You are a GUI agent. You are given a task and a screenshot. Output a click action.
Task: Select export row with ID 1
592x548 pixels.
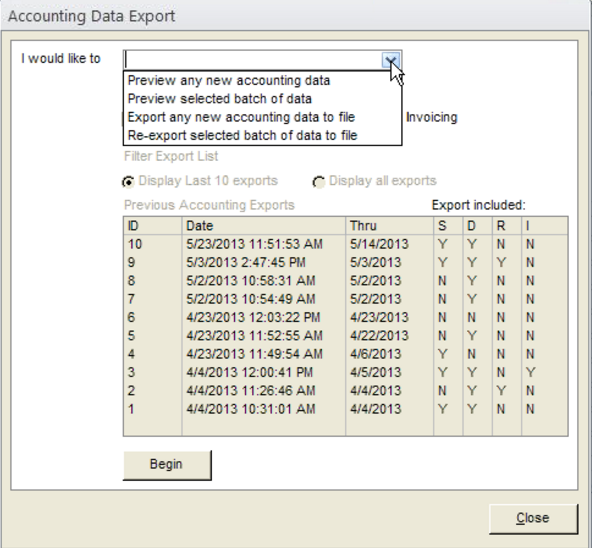pos(345,409)
